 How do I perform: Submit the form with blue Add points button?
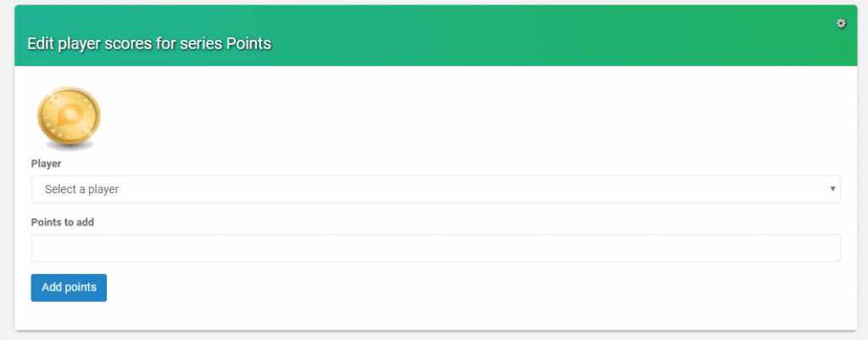pyautogui.click(x=69, y=287)
